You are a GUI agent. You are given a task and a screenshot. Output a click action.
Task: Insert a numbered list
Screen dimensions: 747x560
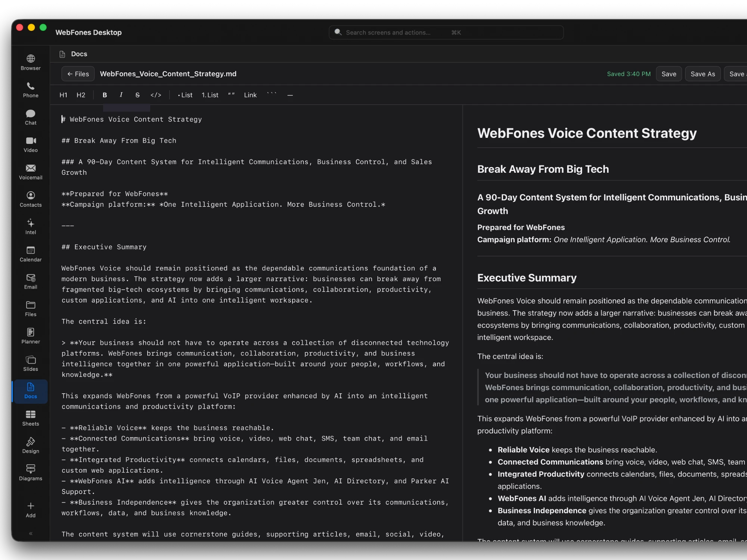(210, 95)
